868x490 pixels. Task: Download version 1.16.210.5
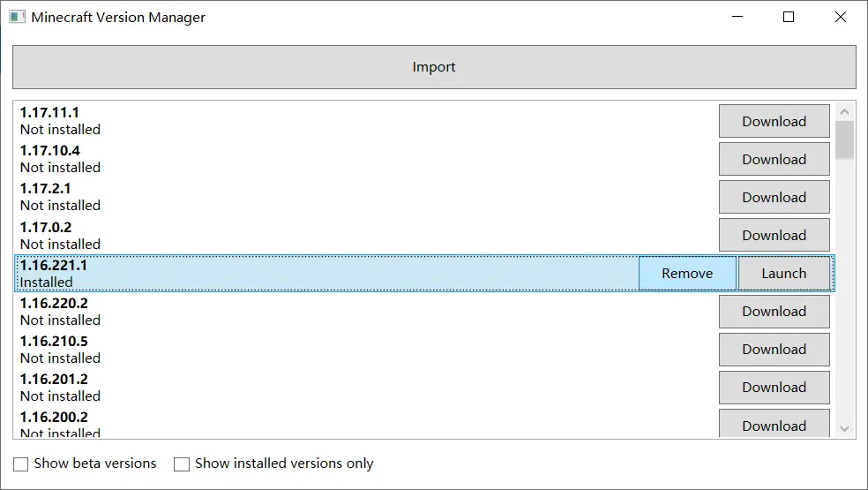(x=774, y=350)
